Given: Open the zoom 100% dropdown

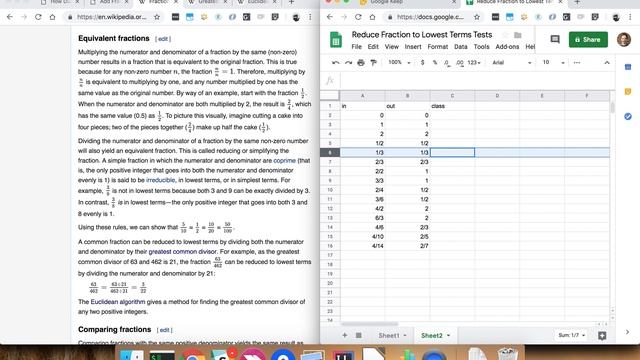Looking at the screenshot, I should click(399, 62).
